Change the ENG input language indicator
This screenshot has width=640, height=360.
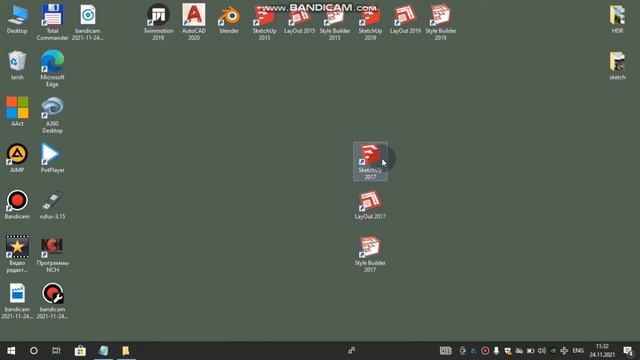[x=578, y=351]
